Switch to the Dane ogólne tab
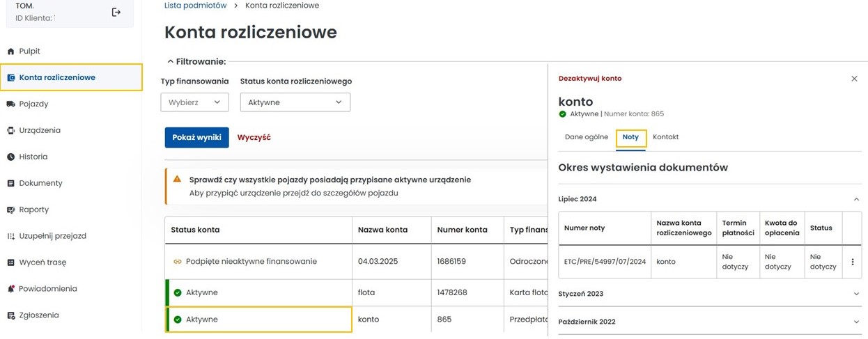Viewport: 868px width, 339px height. point(586,137)
